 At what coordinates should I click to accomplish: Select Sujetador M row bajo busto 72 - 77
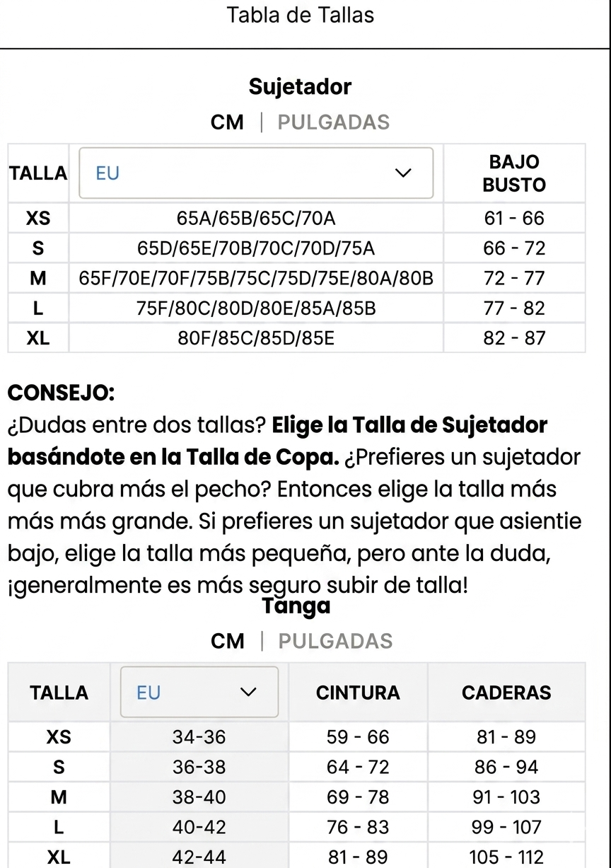click(514, 278)
